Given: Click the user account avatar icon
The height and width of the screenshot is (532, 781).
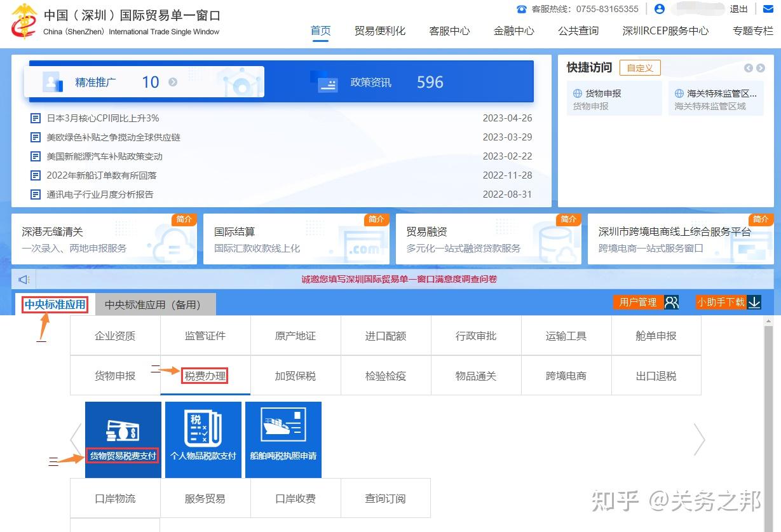Looking at the screenshot, I should tap(659, 9).
